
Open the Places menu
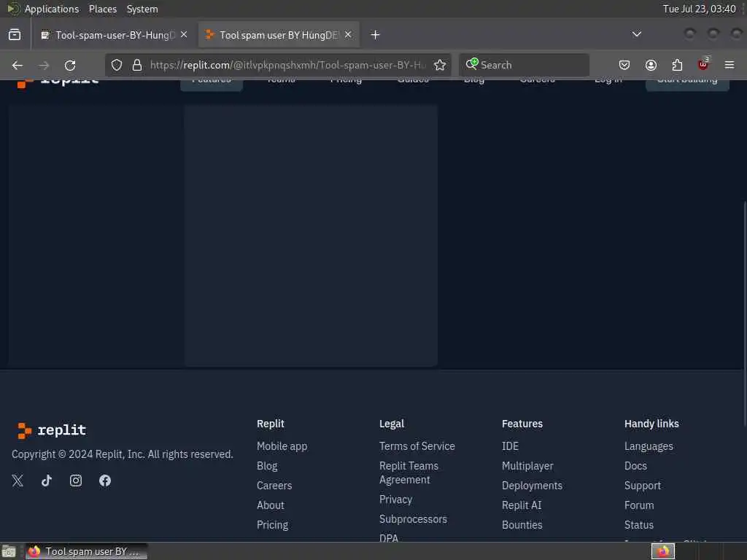coord(103,9)
